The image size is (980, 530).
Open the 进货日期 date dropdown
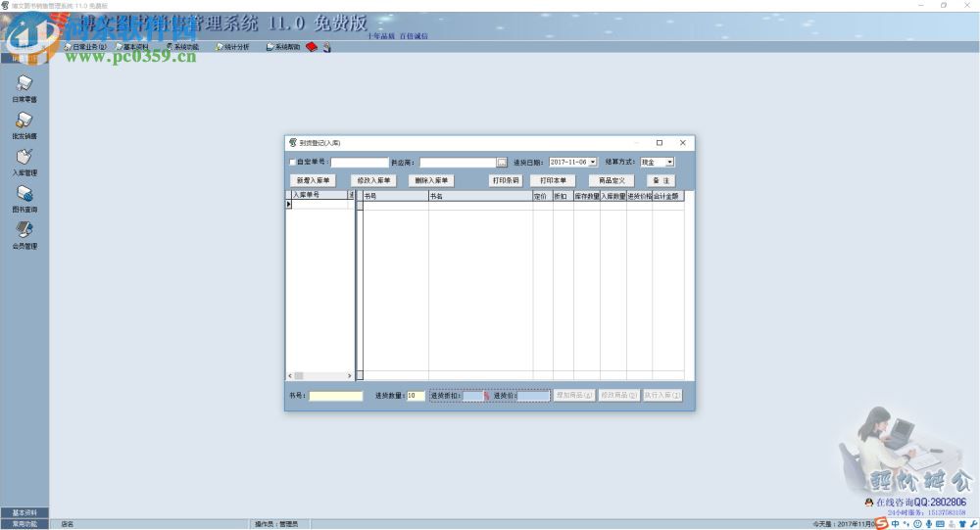(x=593, y=162)
